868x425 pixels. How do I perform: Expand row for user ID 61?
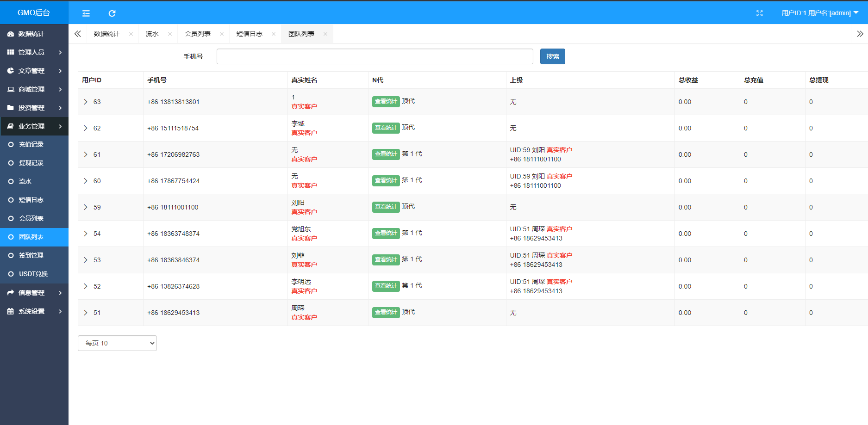point(86,154)
